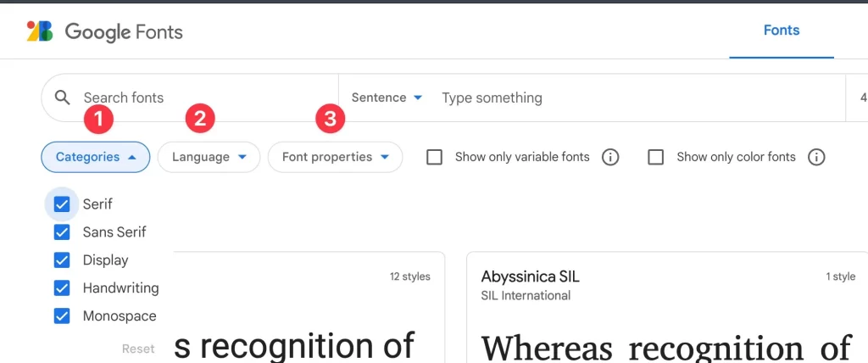Click the Abyssinica SIL preview sentence
Image resolution: width=868 pixels, height=363 pixels.
point(666,346)
